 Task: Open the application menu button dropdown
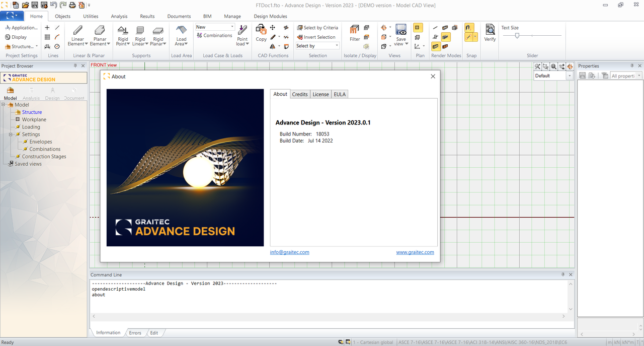pyautogui.click(x=12, y=16)
